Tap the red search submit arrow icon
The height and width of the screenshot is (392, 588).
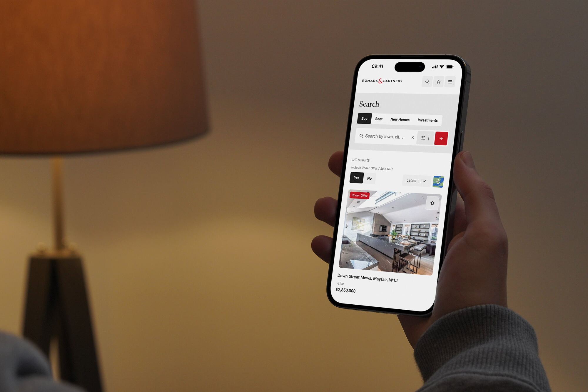[x=443, y=139]
